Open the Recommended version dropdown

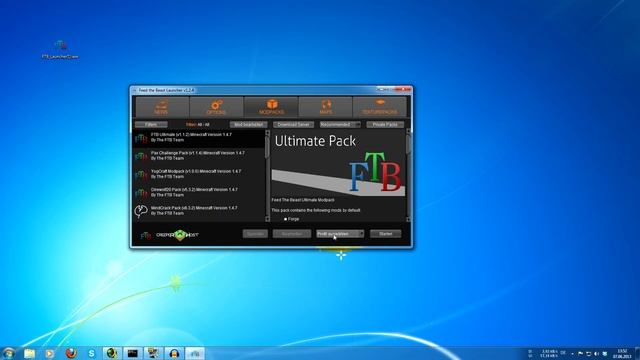[340, 124]
